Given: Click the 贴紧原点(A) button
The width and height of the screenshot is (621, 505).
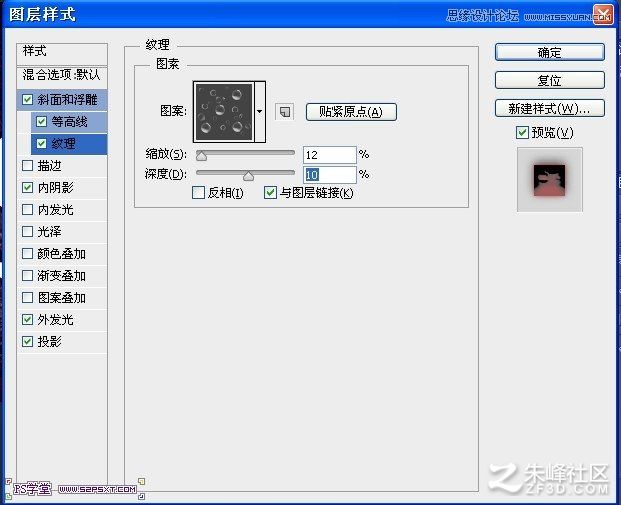Looking at the screenshot, I should [351, 112].
